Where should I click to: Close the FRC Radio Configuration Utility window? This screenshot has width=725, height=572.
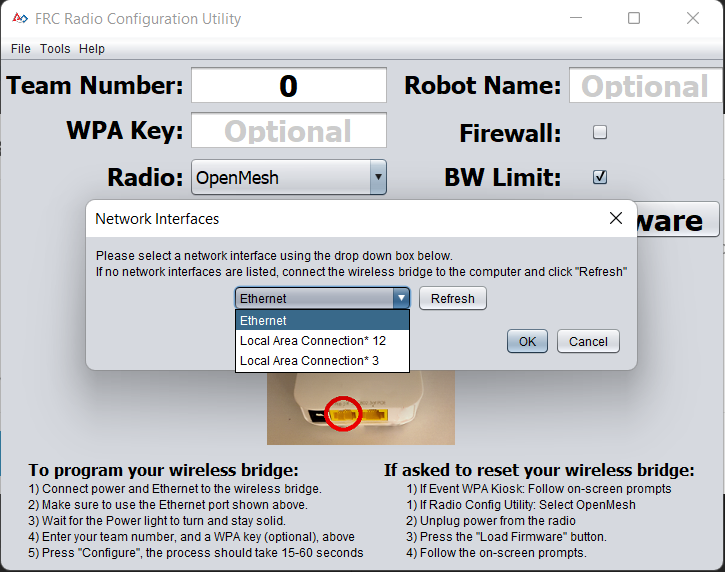[693, 18]
